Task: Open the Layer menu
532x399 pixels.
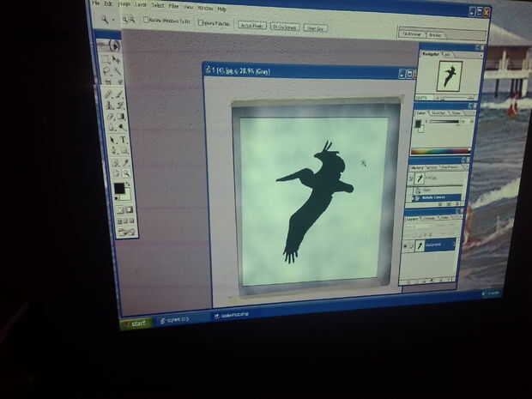Action: [141, 5]
